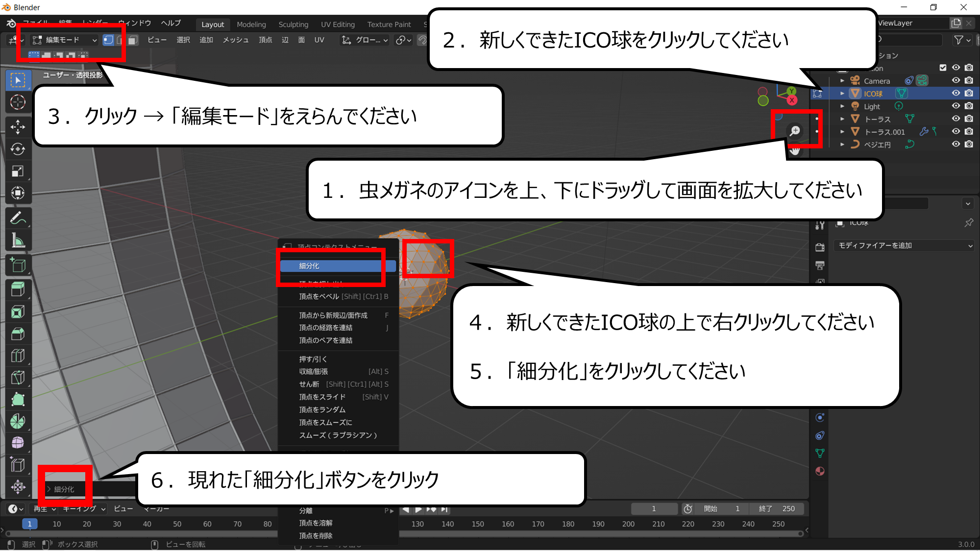
Task: Select the Annotate pencil tool
Action: tap(18, 218)
